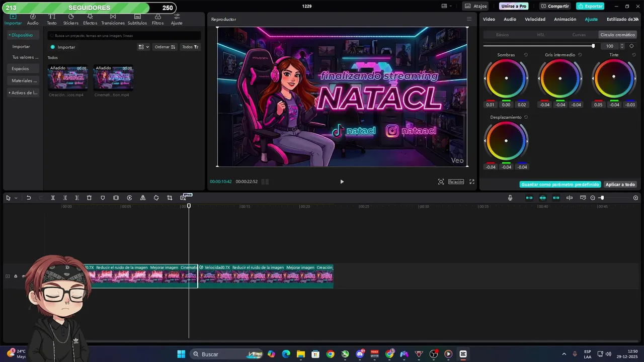Select the Creación...icos.mp4 thumbnail
This screenshot has width=644, height=362.
pos(68,77)
